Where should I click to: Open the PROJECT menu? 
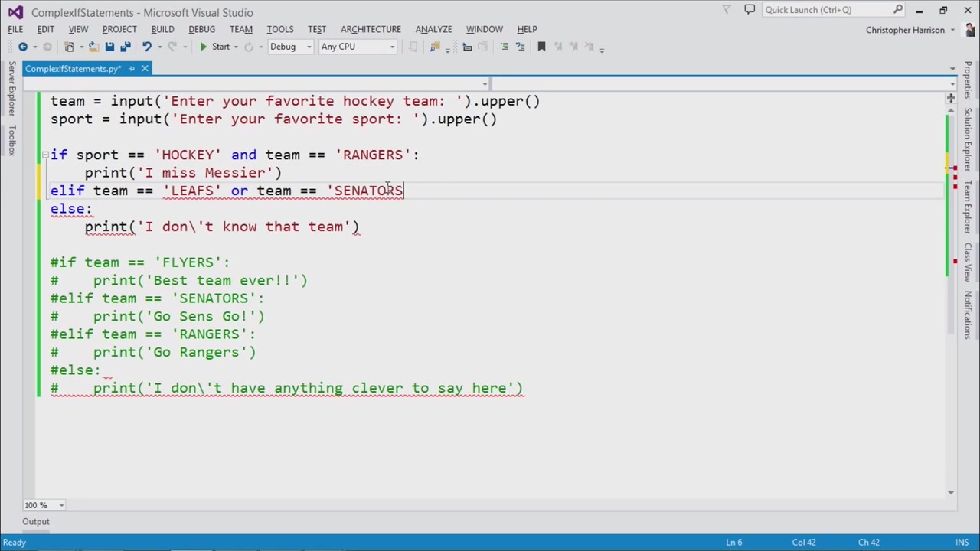pos(119,29)
